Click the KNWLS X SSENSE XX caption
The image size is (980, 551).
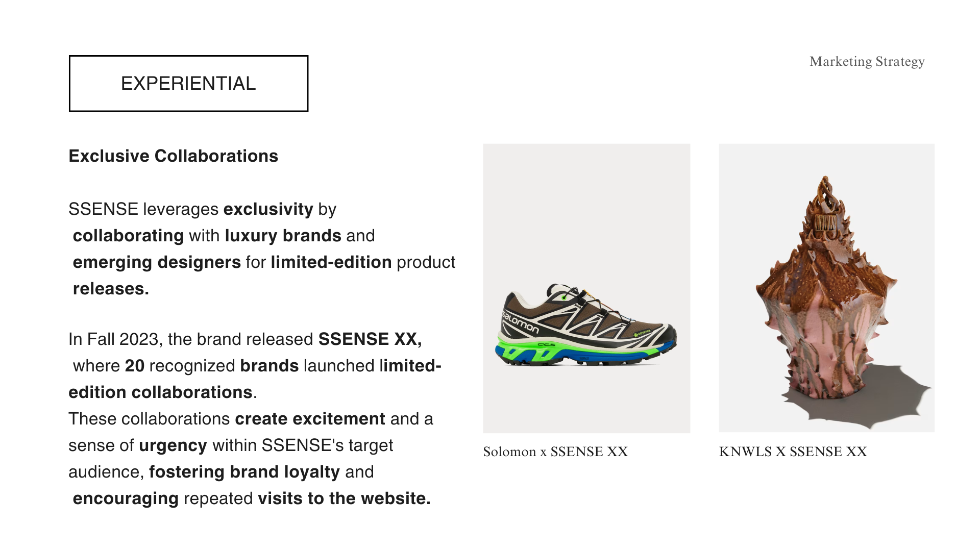(x=793, y=452)
